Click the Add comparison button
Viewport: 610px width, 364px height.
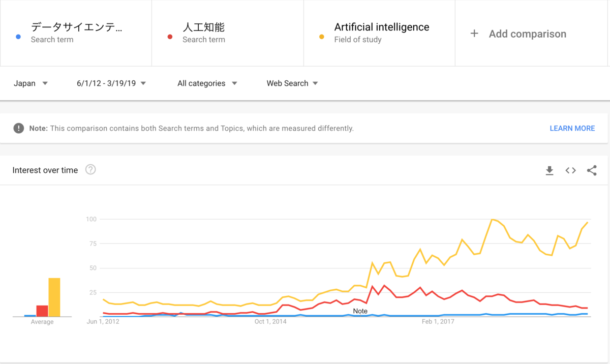[x=532, y=33]
